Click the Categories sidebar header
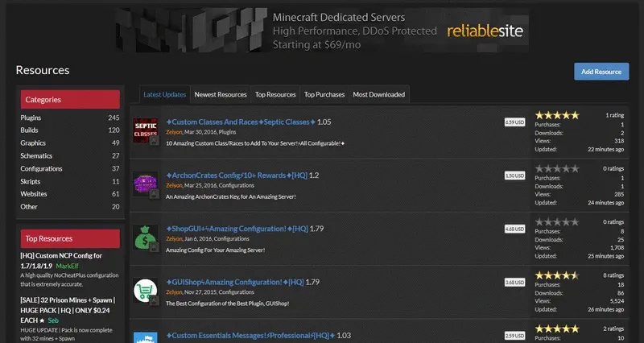This screenshot has width=644, height=343. point(70,99)
